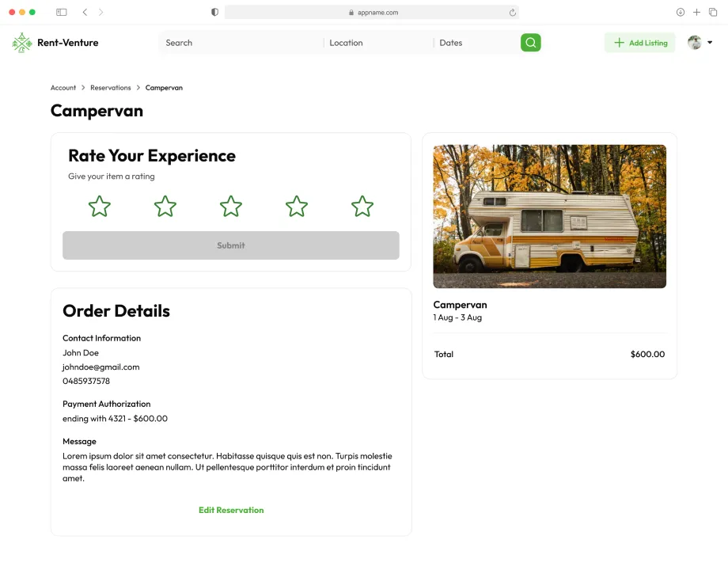Rate two stars

pos(165,207)
